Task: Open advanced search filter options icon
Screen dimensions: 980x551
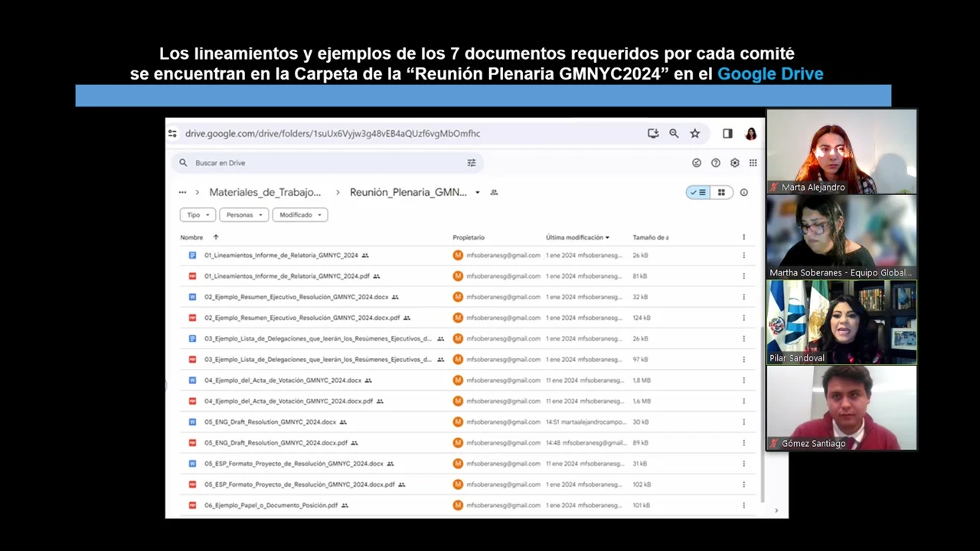Action: (472, 163)
